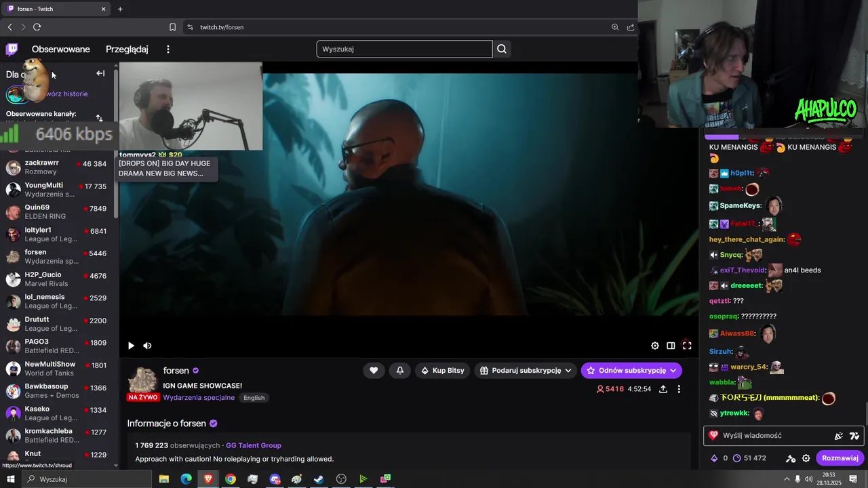Open File Explorer from taskbar
Viewport: 868px width, 488px height.
pos(164,479)
